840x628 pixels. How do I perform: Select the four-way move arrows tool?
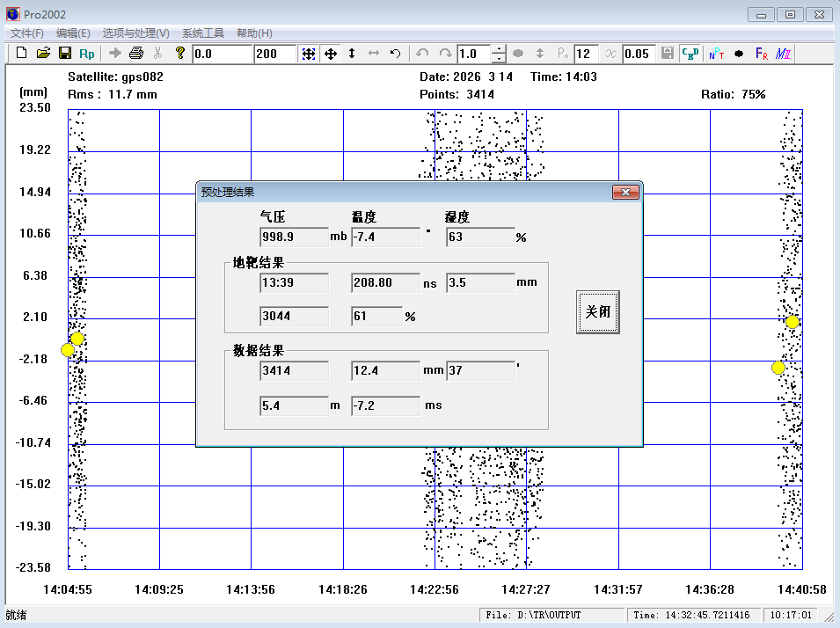tap(331, 54)
